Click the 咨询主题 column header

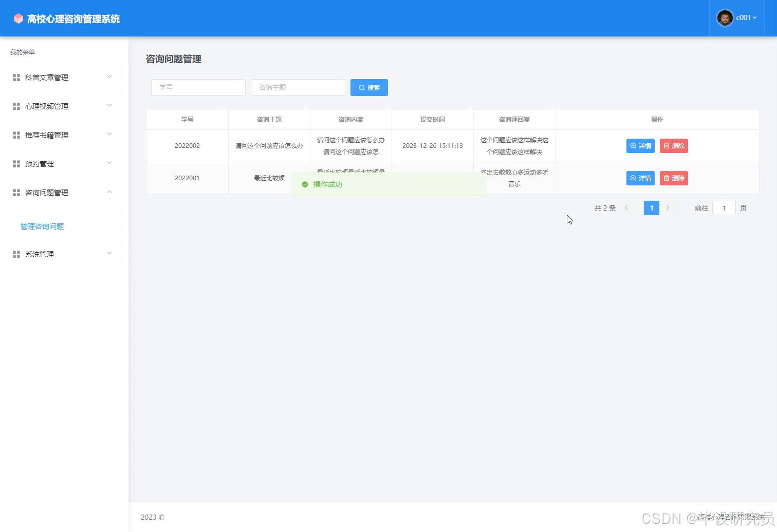click(269, 119)
